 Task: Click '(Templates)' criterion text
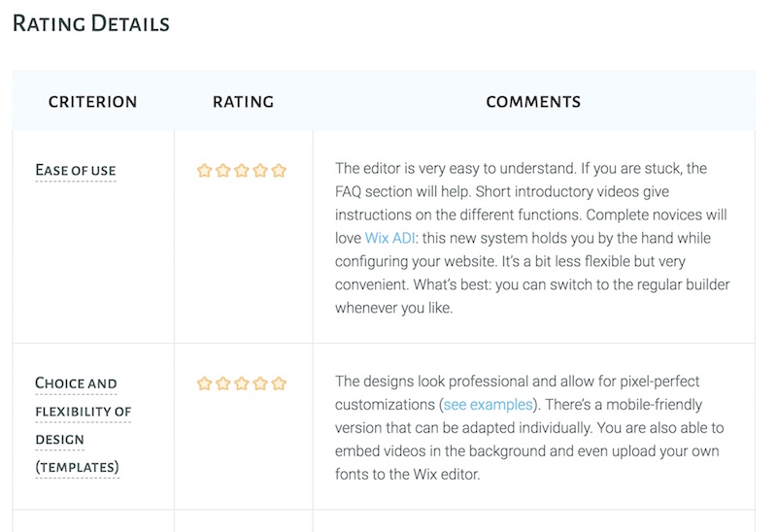tap(78, 467)
